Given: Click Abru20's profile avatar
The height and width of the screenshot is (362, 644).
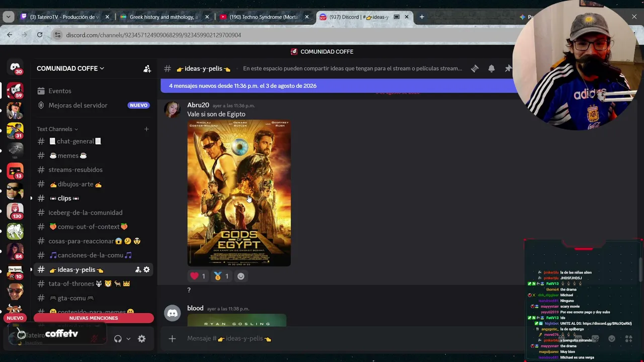Looking at the screenshot, I should 172,109.
